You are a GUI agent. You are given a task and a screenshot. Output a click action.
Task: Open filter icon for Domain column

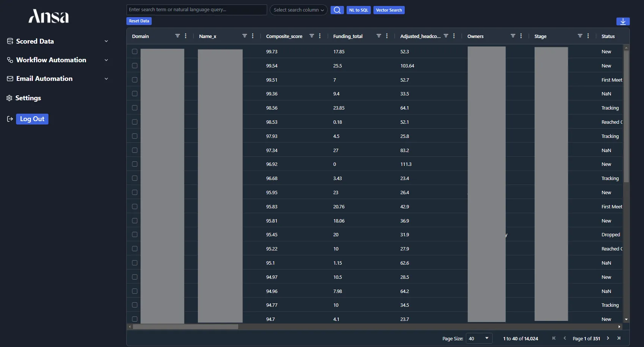tap(177, 36)
